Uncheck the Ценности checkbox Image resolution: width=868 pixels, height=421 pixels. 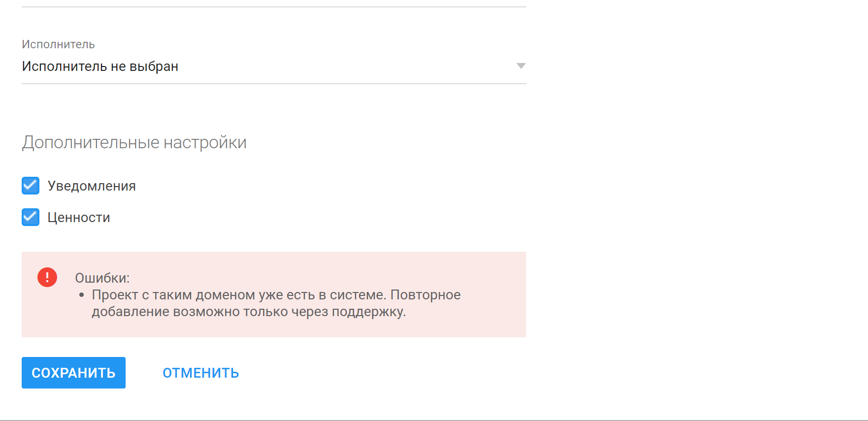31,217
